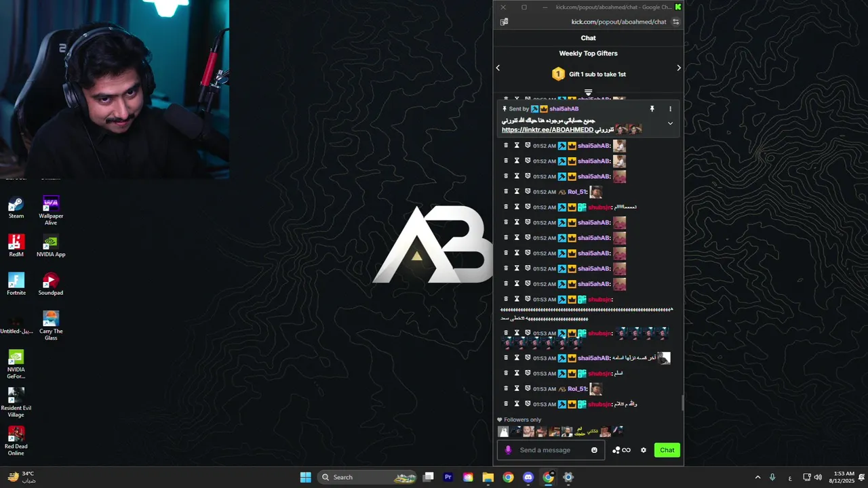Show previous Weekly Top Gifters slide

coord(498,68)
